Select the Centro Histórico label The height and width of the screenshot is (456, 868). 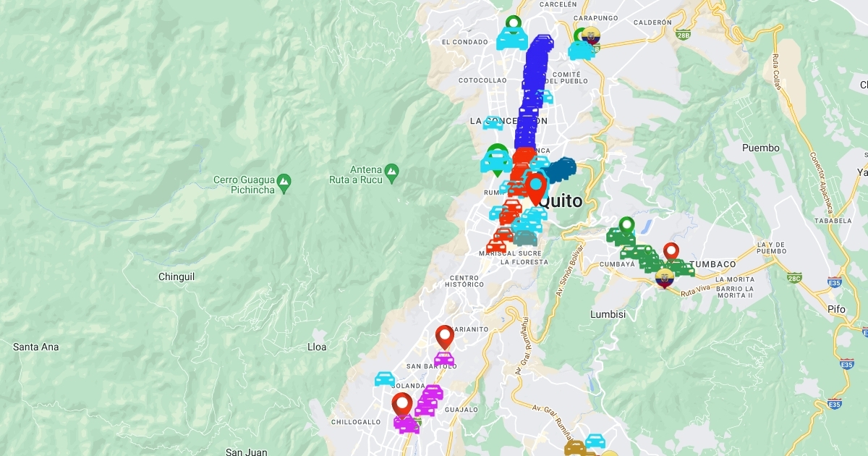(464, 281)
